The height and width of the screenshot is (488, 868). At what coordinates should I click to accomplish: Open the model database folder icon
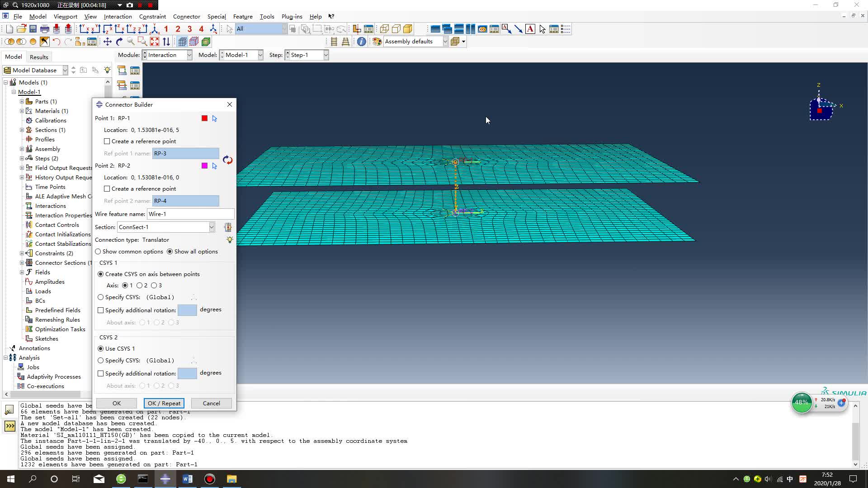(21, 29)
